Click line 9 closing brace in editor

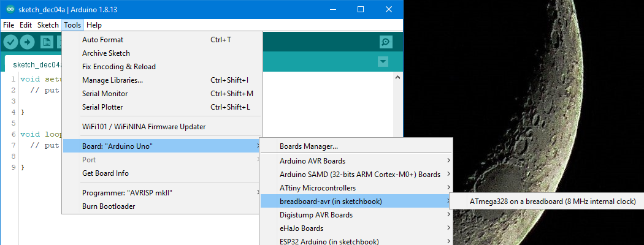pos(23,167)
